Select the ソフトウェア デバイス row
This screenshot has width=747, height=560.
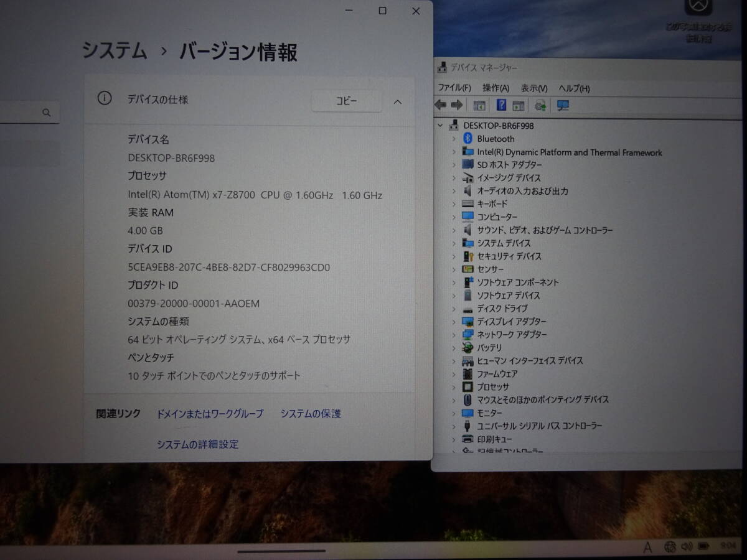tap(509, 296)
